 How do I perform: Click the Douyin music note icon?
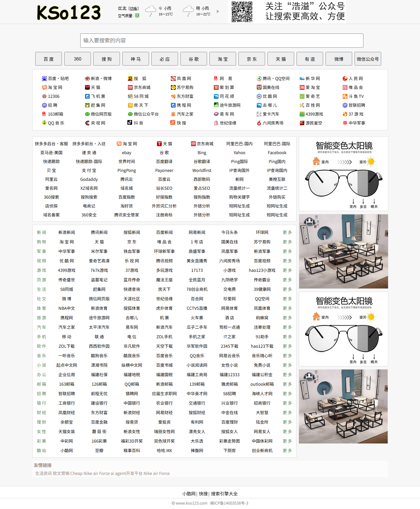point(130,123)
